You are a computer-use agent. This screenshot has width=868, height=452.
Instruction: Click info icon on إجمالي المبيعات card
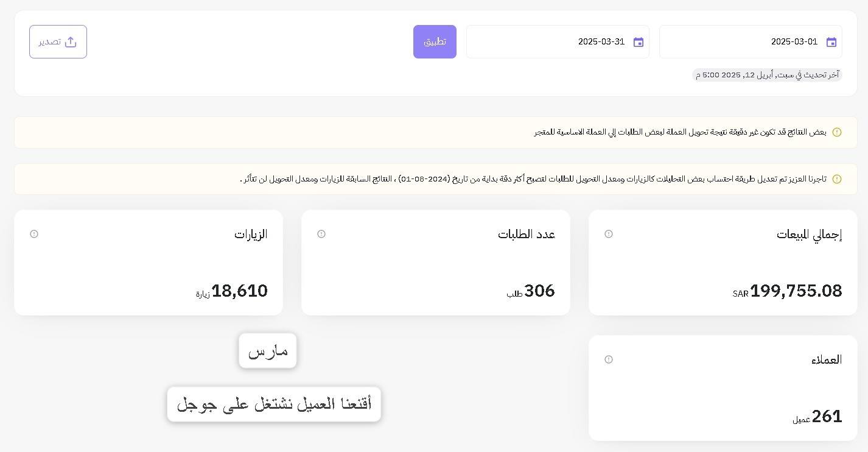pos(609,234)
